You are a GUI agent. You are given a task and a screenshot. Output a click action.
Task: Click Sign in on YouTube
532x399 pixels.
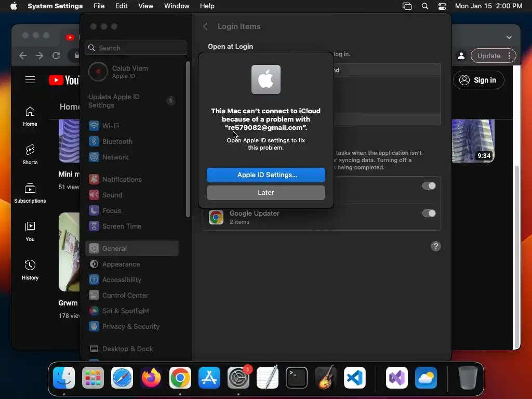pyautogui.click(x=478, y=80)
